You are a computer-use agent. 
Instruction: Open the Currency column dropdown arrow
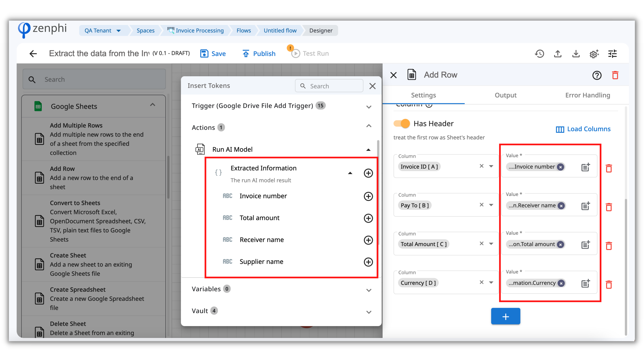(x=491, y=282)
